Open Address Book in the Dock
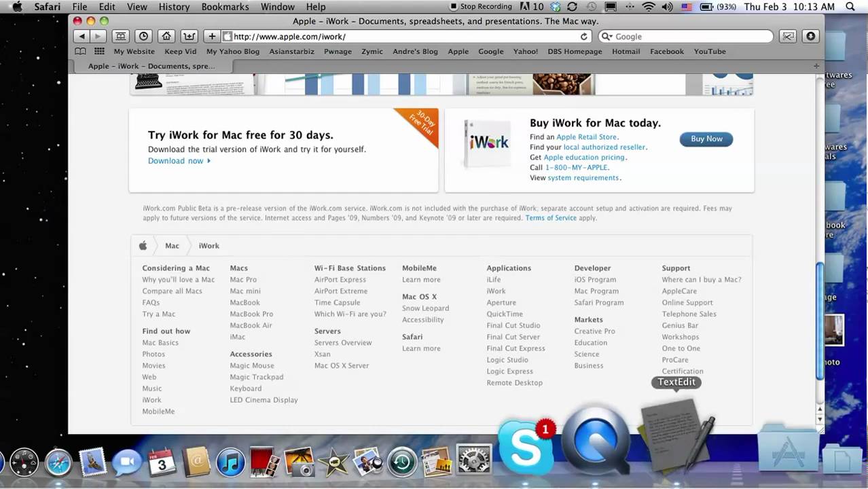The width and height of the screenshot is (868, 489). point(197,463)
